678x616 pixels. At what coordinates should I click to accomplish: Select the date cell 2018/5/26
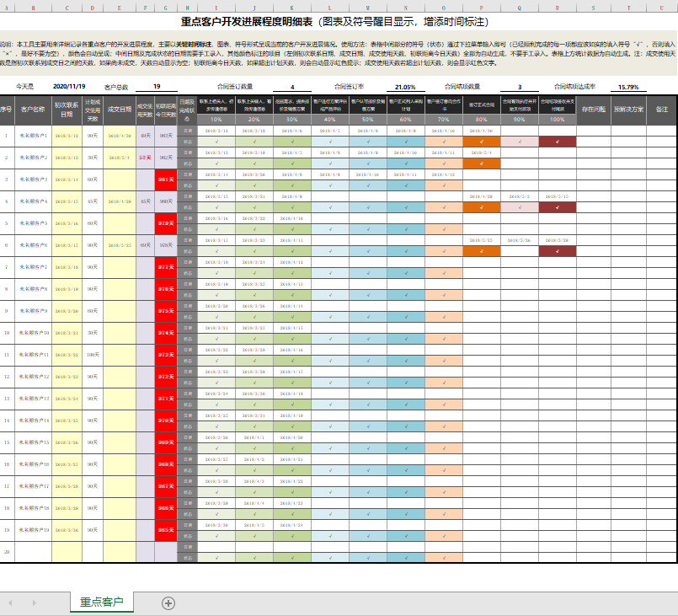[x=520, y=240]
